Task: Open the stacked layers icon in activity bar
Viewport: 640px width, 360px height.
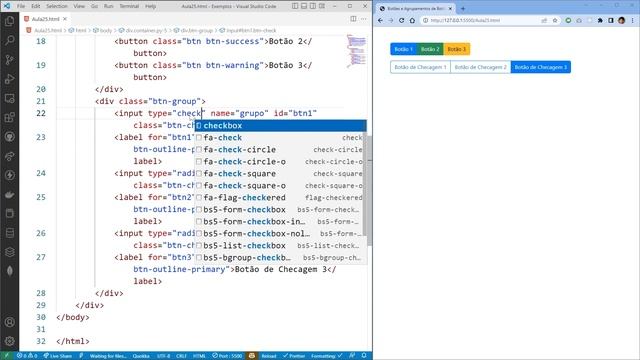Action: (x=9, y=252)
